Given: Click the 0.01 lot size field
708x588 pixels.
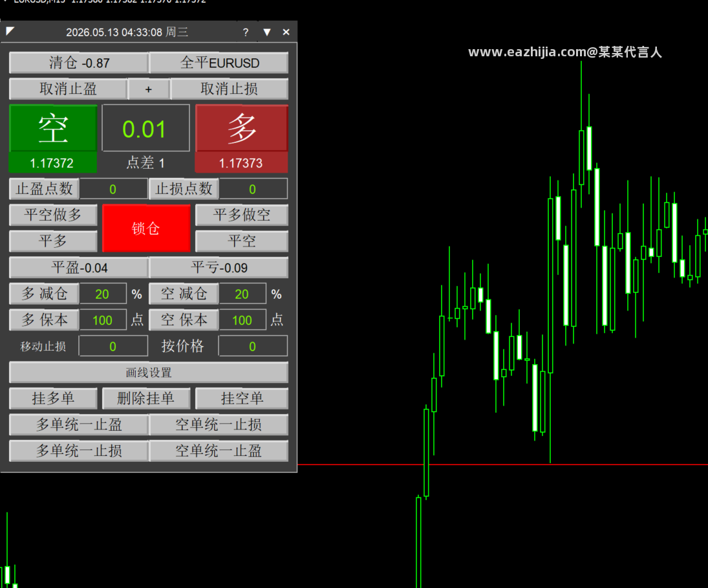Looking at the screenshot, I should (x=145, y=128).
